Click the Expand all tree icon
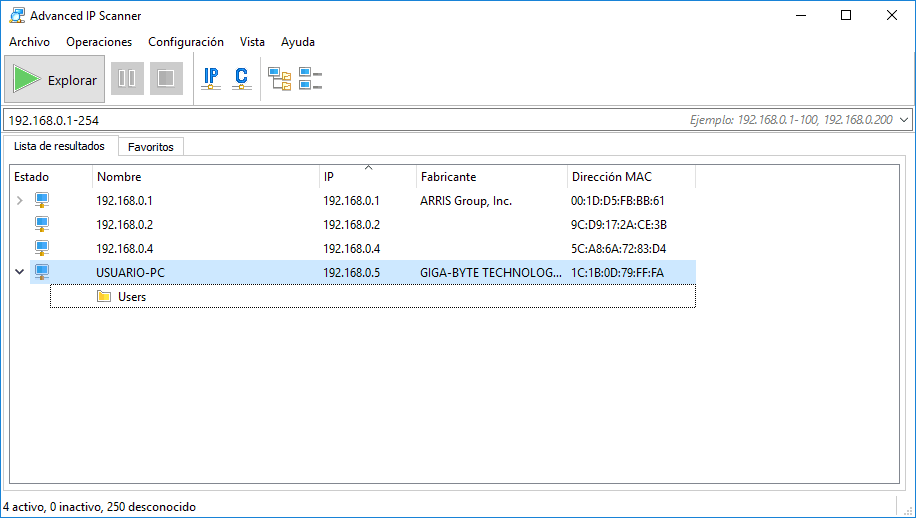 [x=280, y=78]
